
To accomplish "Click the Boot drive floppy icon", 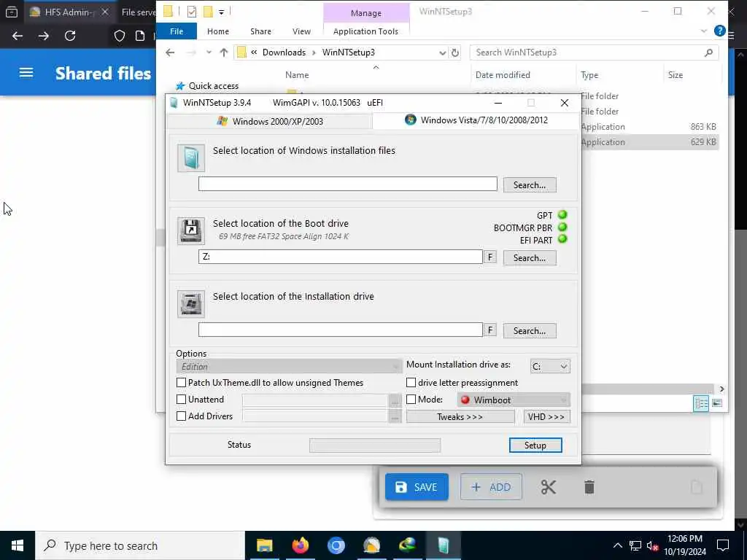I will click(191, 231).
